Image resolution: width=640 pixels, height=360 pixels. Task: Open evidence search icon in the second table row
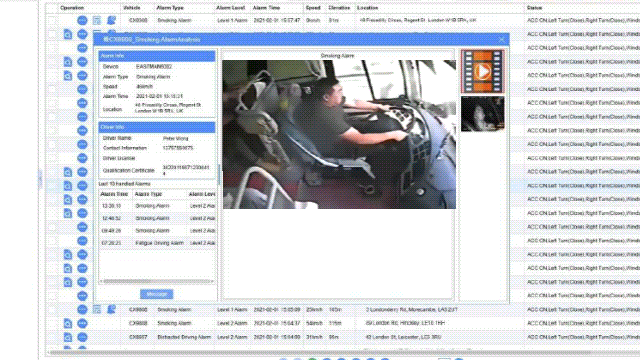point(68,34)
